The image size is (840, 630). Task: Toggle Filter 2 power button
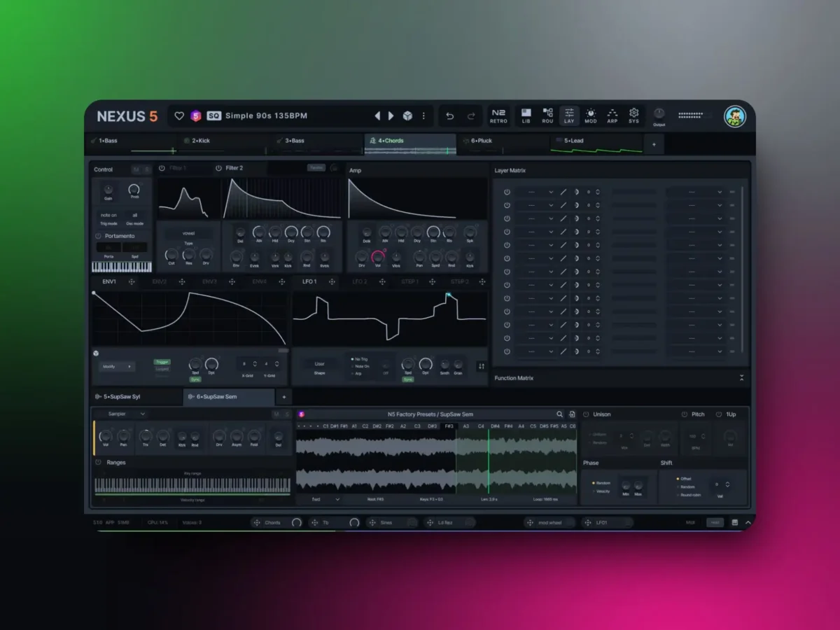(x=218, y=168)
